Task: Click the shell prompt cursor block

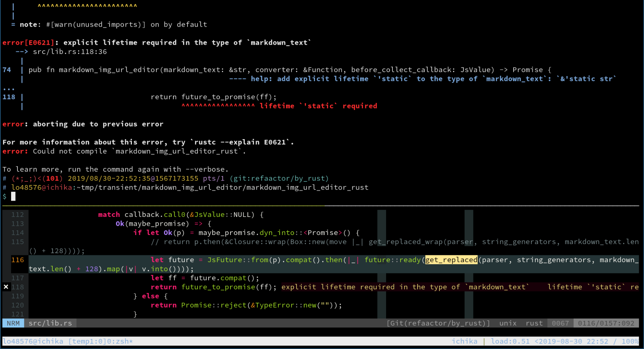Action: click(x=13, y=197)
